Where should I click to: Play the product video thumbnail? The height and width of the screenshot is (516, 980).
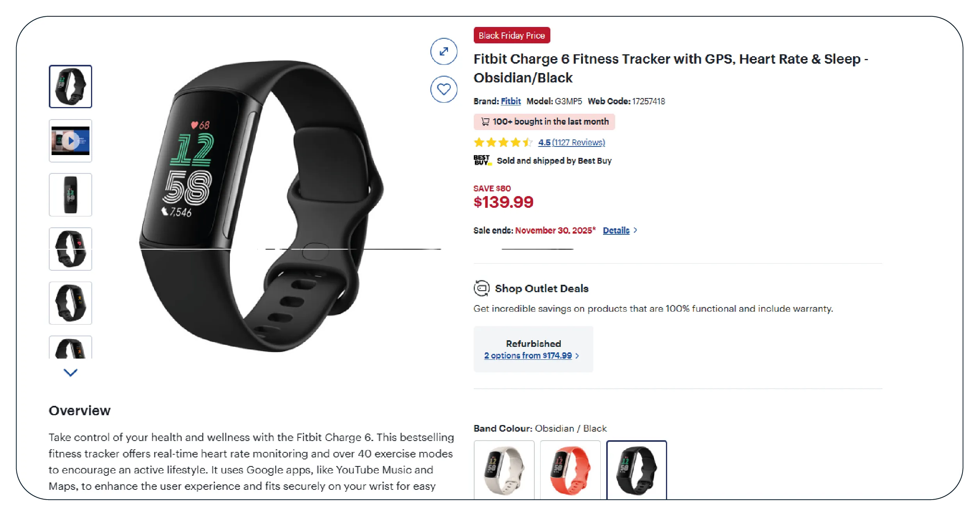[70, 141]
